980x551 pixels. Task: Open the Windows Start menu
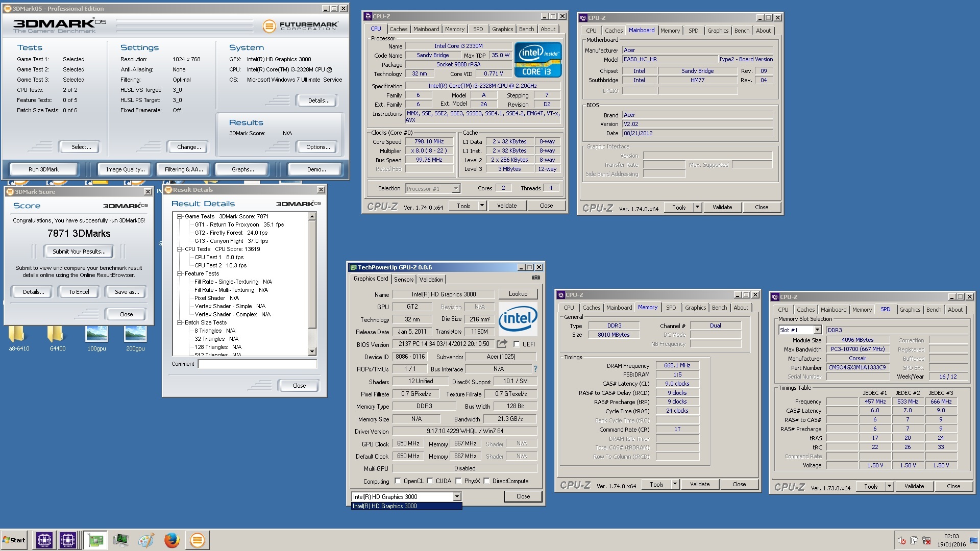tap(14, 540)
